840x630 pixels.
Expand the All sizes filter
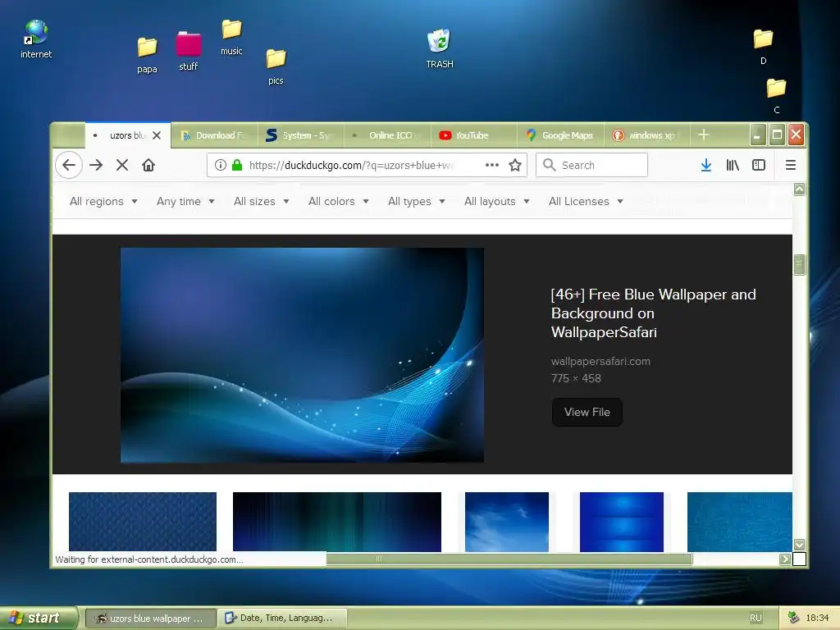point(262,202)
